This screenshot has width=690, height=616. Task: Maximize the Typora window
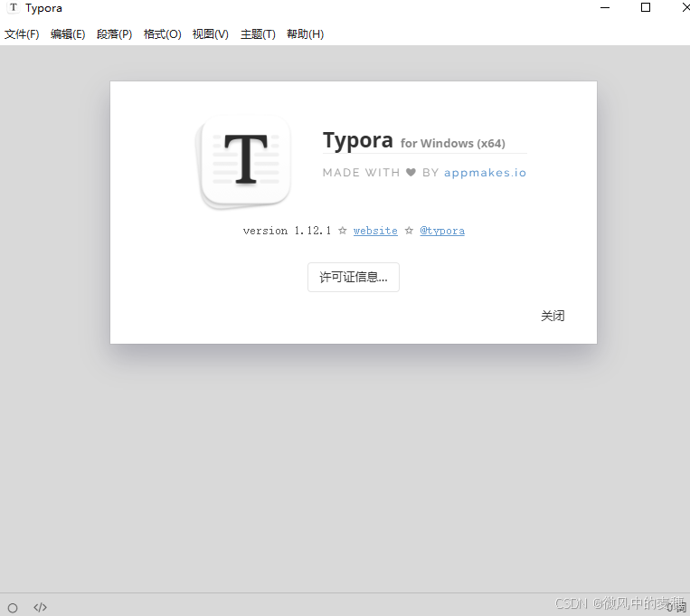(x=646, y=7)
